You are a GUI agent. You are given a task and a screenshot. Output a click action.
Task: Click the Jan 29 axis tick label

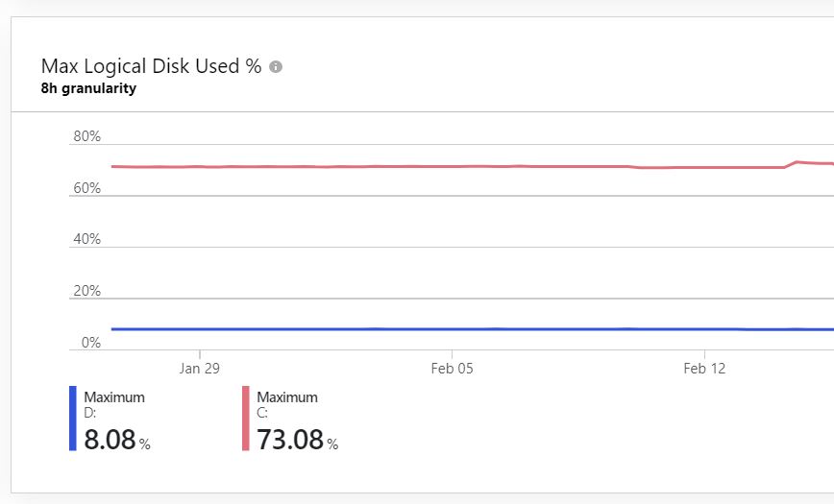[200, 369]
